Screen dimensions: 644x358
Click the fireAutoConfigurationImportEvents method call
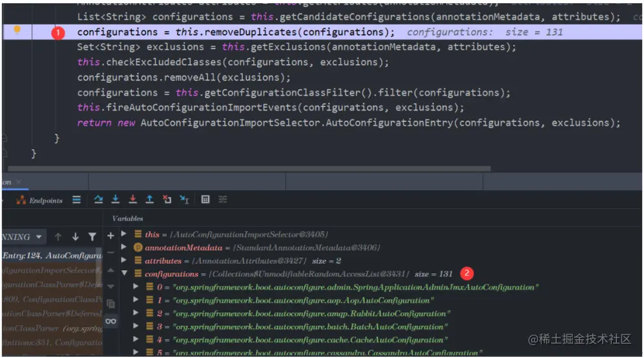[x=202, y=108]
